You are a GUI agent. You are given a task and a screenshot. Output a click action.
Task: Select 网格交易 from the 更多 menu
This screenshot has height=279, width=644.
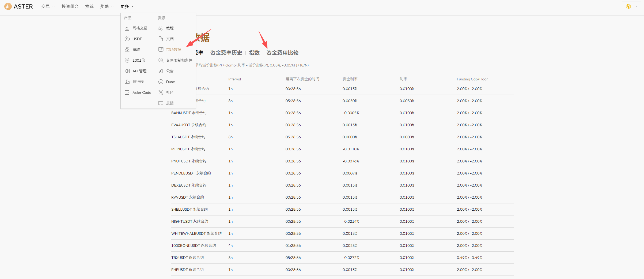click(x=139, y=28)
